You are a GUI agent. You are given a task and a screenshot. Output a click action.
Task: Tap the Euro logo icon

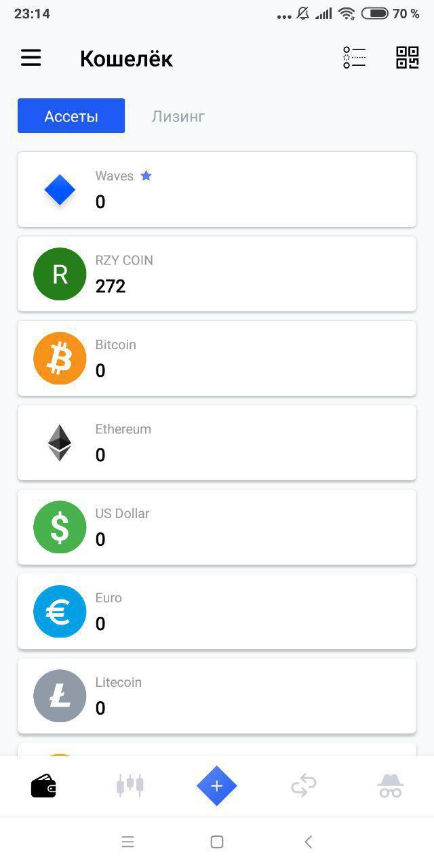[60, 612]
